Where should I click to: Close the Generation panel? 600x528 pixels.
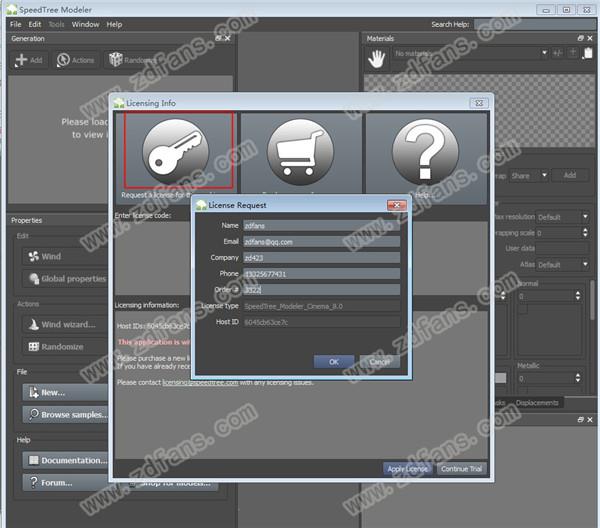228,38
